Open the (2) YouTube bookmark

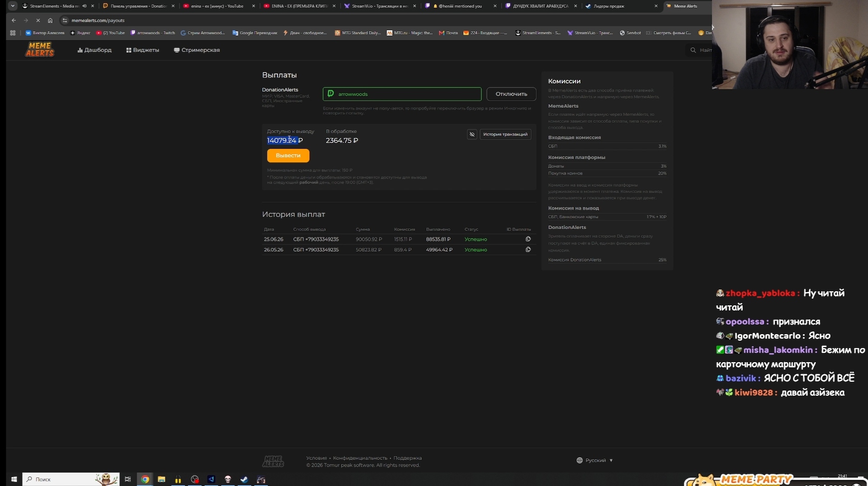pyautogui.click(x=110, y=33)
